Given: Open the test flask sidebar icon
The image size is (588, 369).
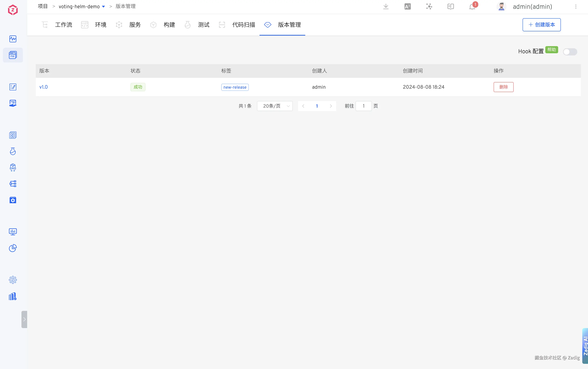Looking at the screenshot, I should click(x=13, y=151).
